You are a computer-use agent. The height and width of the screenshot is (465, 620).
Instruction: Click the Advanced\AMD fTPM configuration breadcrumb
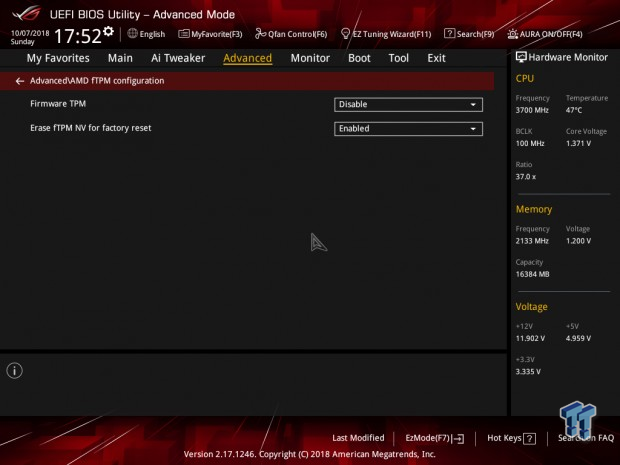click(x=97, y=81)
